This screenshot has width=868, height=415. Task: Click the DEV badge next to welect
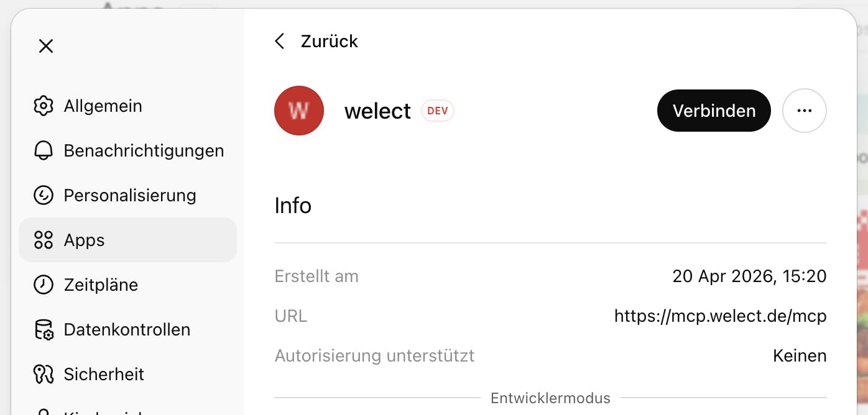(438, 111)
